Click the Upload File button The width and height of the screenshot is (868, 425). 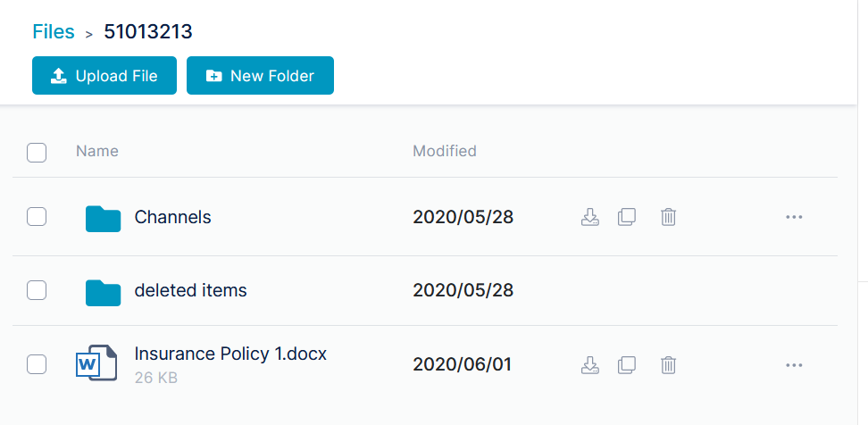click(104, 75)
